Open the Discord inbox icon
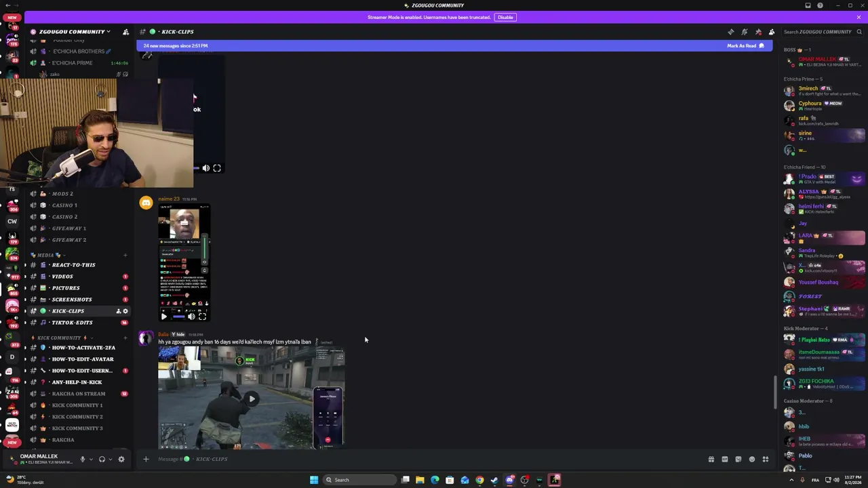The width and height of the screenshot is (868, 488). click(x=808, y=5)
